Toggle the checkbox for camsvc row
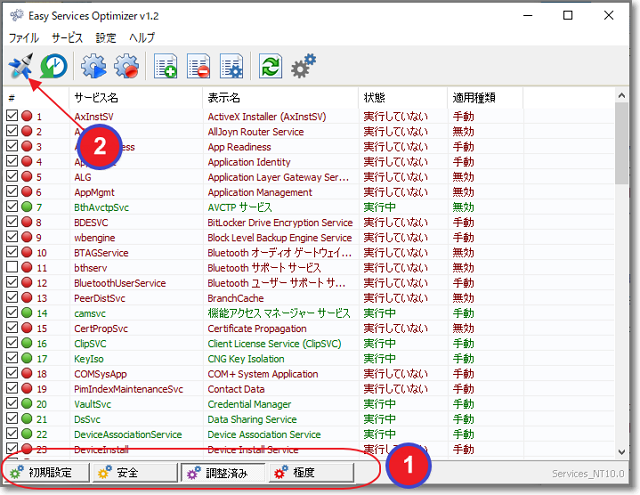The width and height of the screenshot is (640, 495). 12,313
